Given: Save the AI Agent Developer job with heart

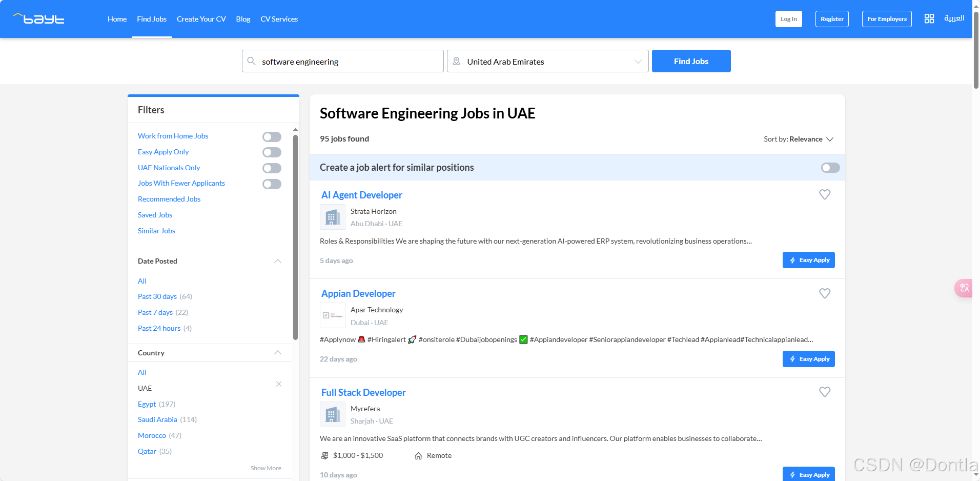Looking at the screenshot, I should tap(825, 194).
